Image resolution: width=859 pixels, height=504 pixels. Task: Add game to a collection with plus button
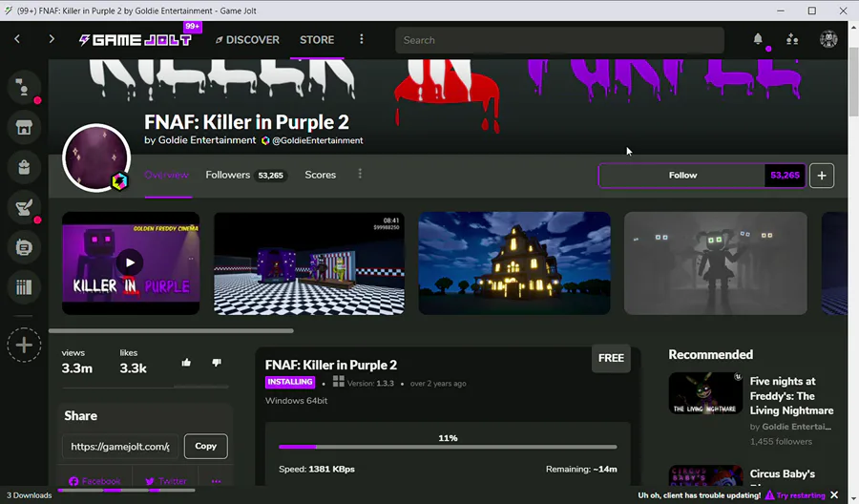(822, 176)
